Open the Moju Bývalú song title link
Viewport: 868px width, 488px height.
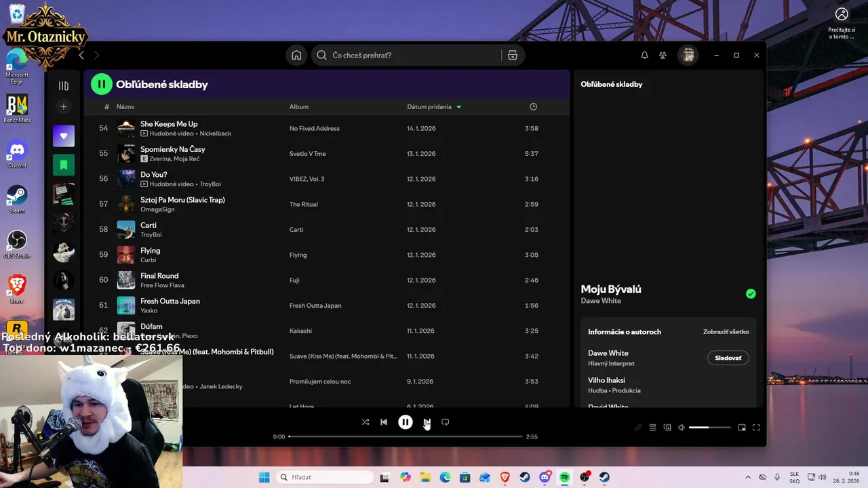tap(611, 289)
